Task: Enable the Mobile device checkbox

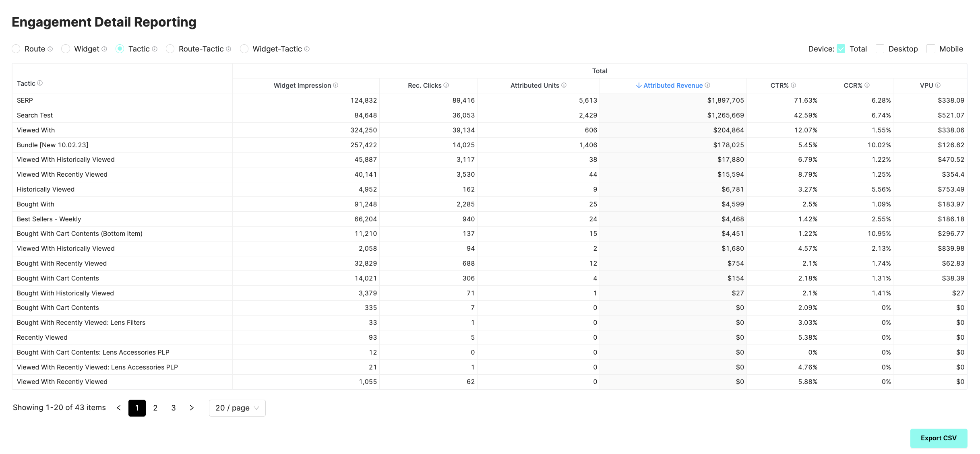Action: coord(930,49)
